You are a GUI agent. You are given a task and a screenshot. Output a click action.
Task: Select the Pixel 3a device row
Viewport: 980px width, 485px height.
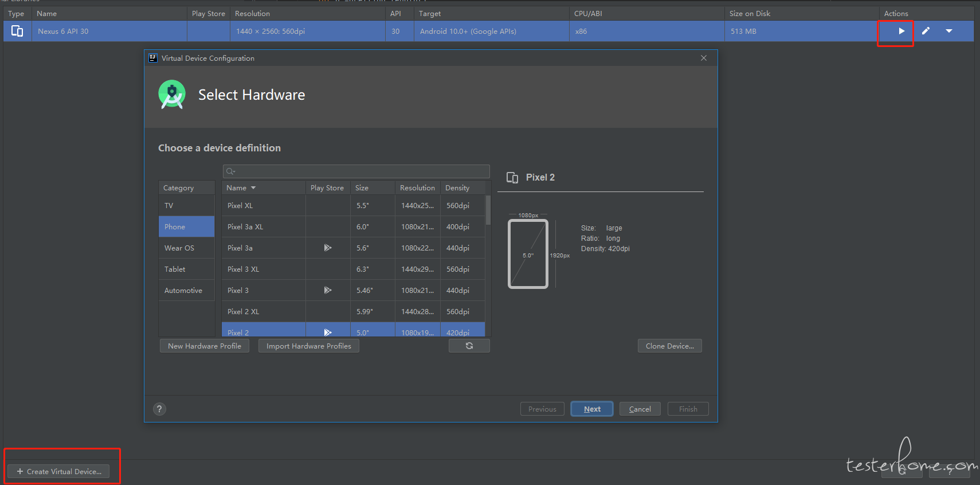353,248
